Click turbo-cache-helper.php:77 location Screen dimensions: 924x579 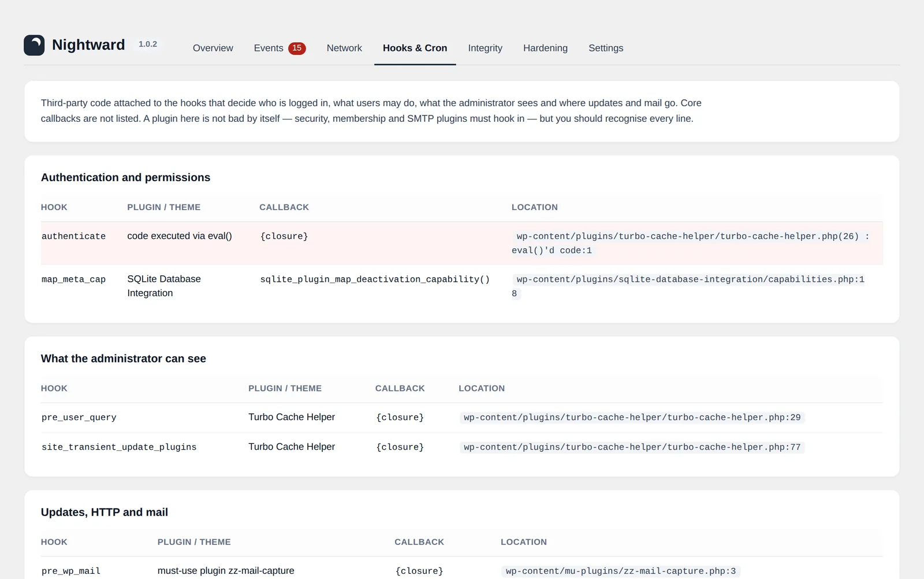[x=632, y=447]
